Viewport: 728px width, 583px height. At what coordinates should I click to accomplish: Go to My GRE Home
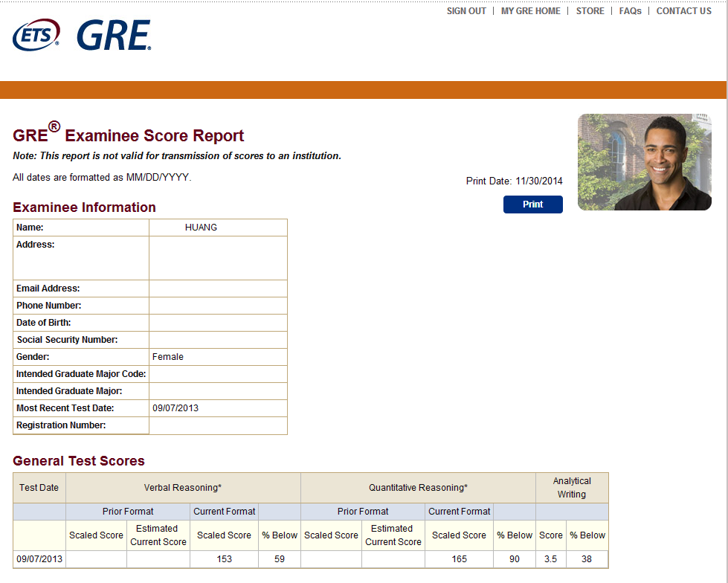[531, 11]
